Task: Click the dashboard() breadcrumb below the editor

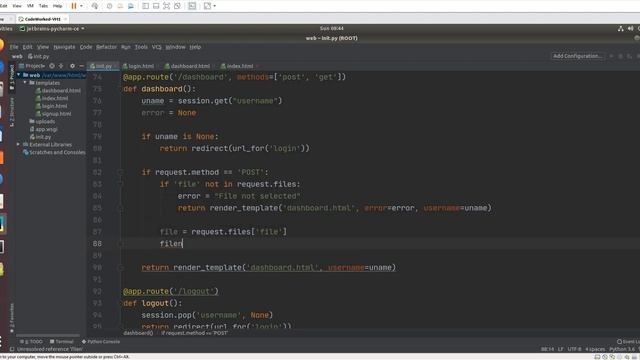Action: [138, 333]
